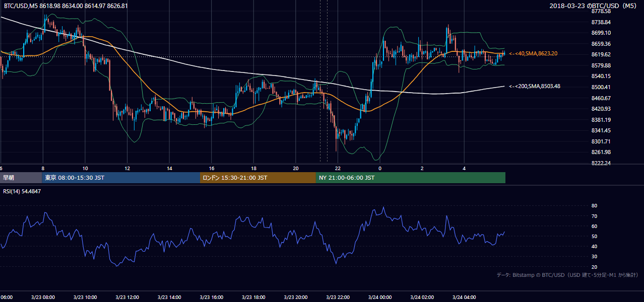This screenshot has width=644, height=302.
Task: Click bottom time label 3/24 00:00
Action: pos(379,297)
